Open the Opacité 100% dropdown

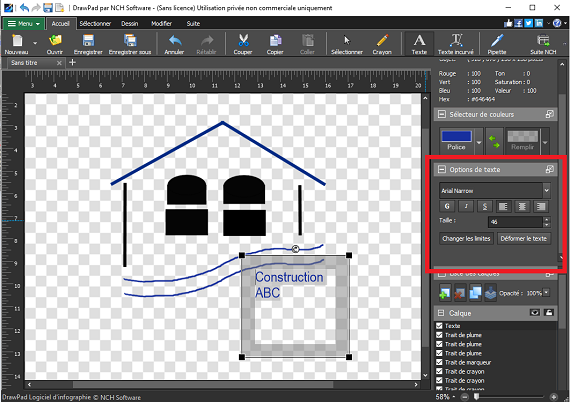pyautogui.click(x=546, y=293)
